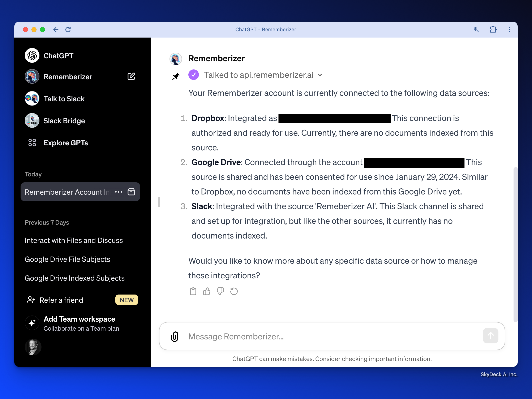Give the response a thumbs down
The width and height of the screenshot is (532, 399).
(220, 291)
